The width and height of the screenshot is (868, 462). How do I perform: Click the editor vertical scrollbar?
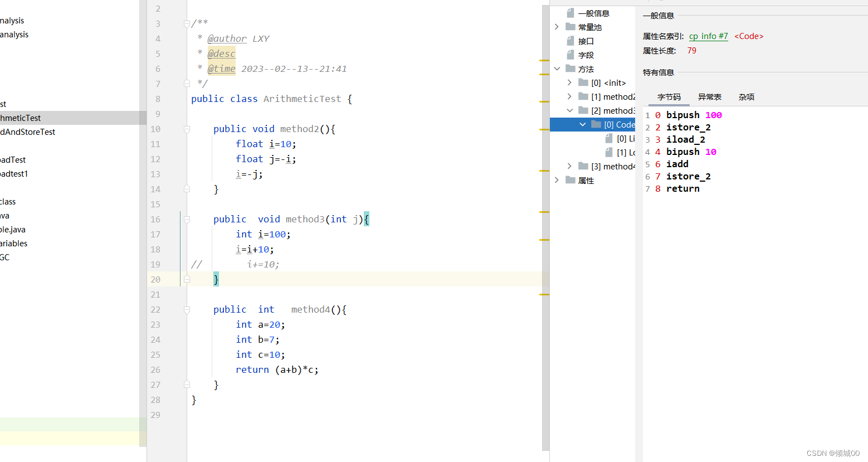pyautogui.click(x=545, y=228)
